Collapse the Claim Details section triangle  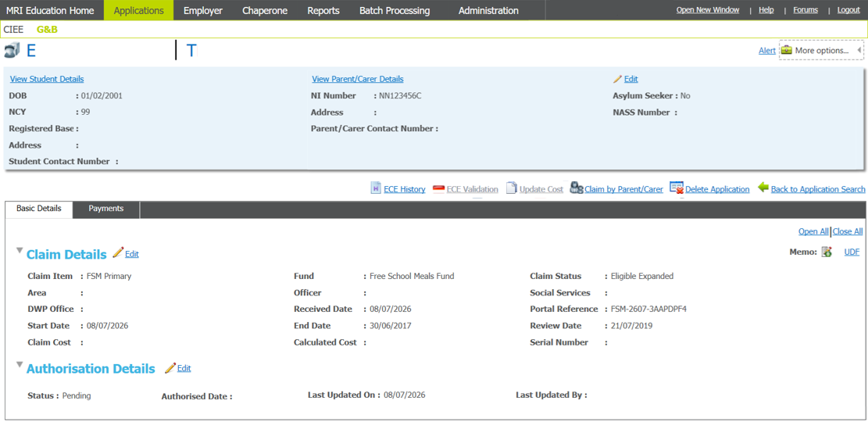tap(20, 251)
